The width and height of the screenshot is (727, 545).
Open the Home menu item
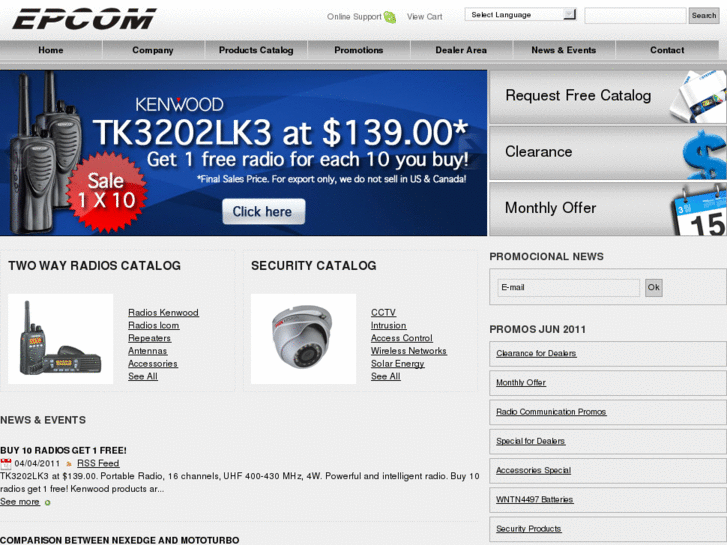[x=51, y=50]
